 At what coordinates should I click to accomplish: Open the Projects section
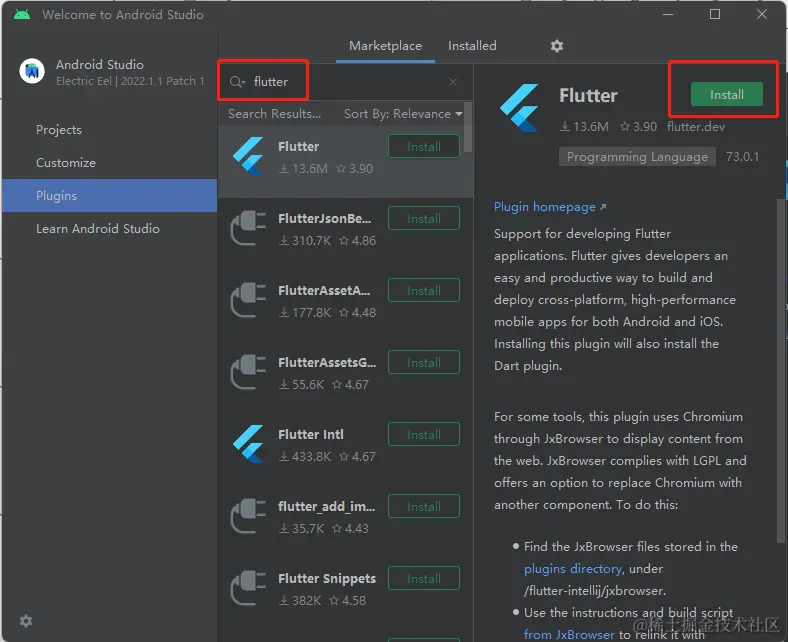point(59,130)
